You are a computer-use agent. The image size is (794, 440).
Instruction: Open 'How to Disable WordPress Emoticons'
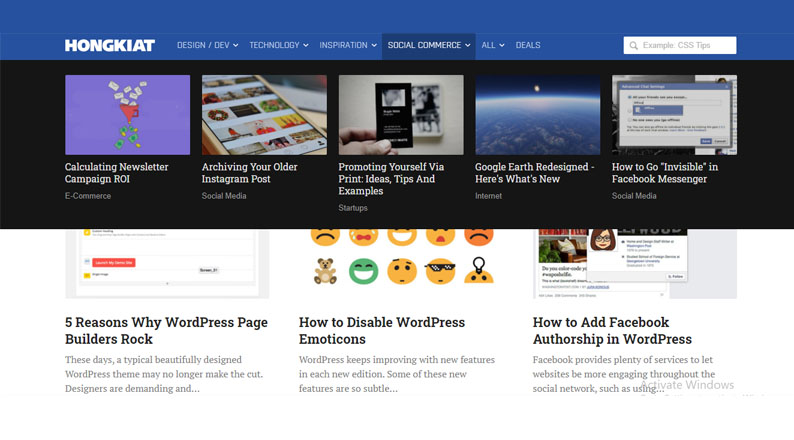tap(382, 331)
